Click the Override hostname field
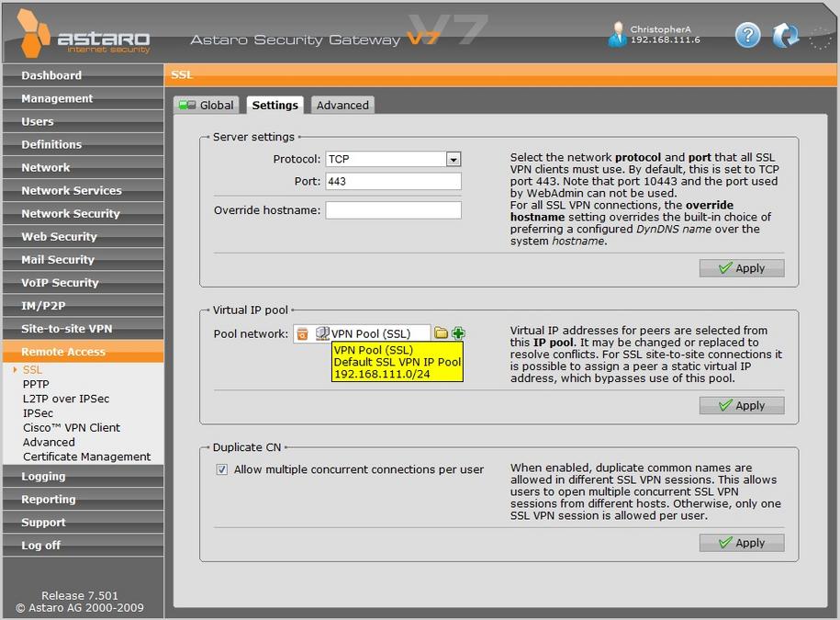Image resolution: width=840 pixels, height=620 pixels. [393, 210]
